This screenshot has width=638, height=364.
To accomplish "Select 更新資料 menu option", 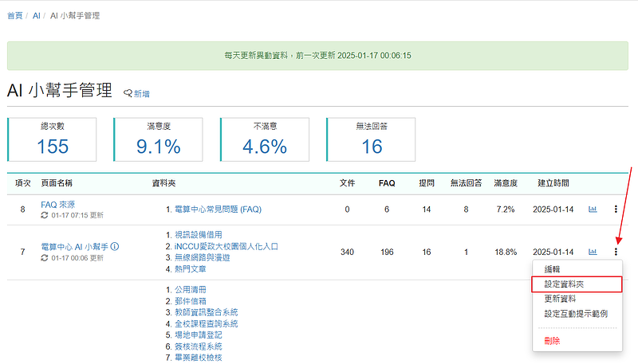I will [560, 299].
